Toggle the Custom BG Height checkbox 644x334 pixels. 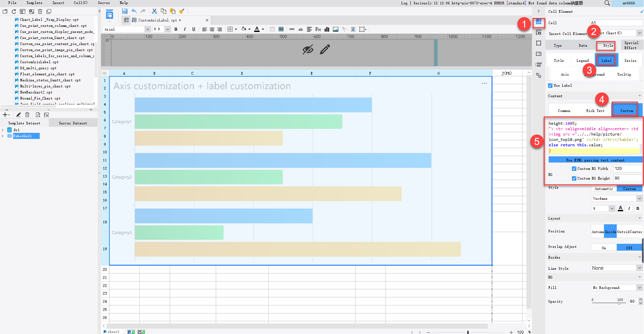coord(574,178)
